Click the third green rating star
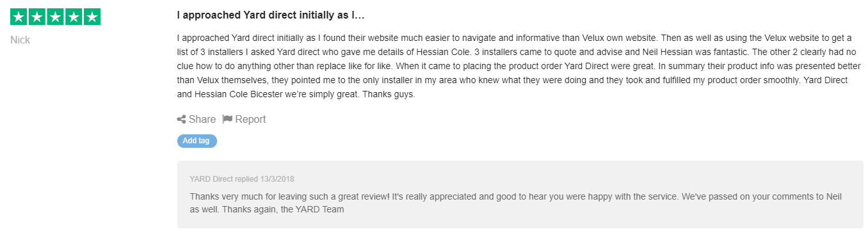 click(x=55, y=17)
